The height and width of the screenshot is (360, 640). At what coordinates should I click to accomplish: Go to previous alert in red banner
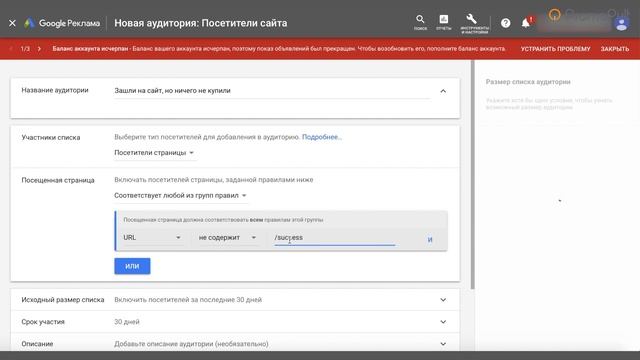coord(11,49)
